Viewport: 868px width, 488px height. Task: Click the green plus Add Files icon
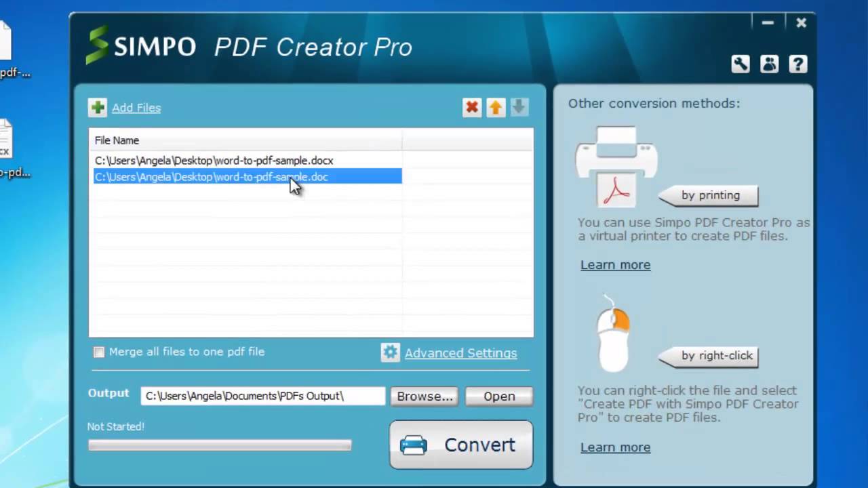(98, 107)
